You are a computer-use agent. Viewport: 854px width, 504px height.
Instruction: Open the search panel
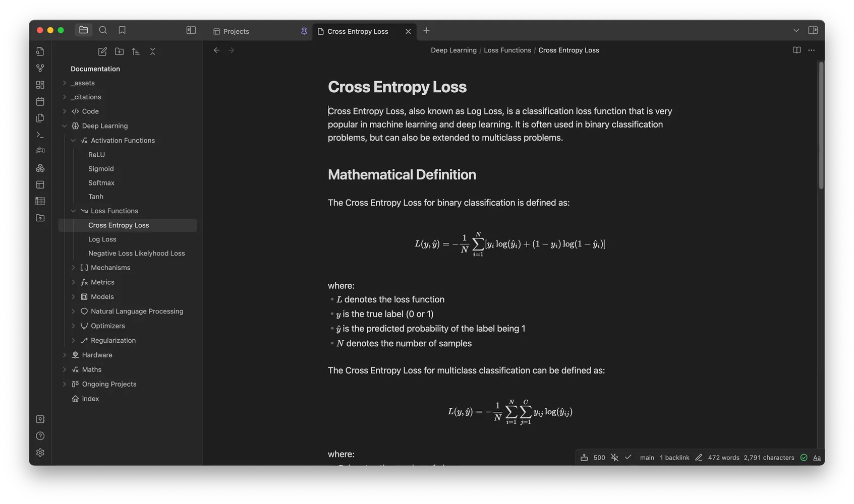pyautogui.click(x=103, y=30)
